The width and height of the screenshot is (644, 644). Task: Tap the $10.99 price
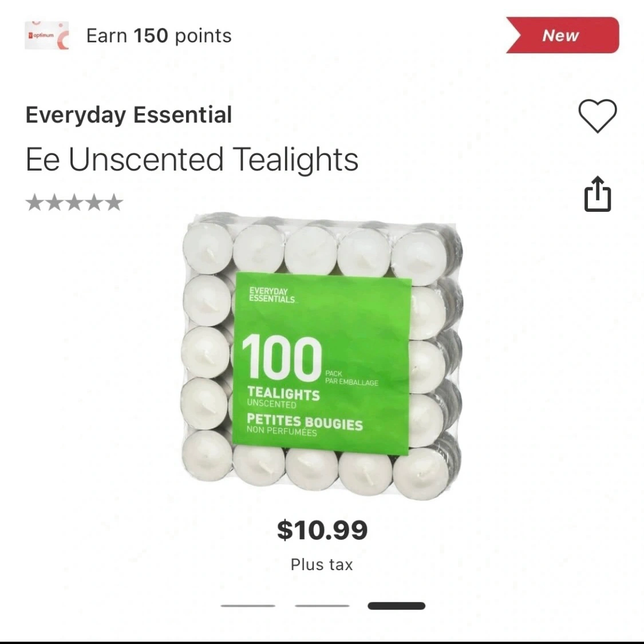322,530
